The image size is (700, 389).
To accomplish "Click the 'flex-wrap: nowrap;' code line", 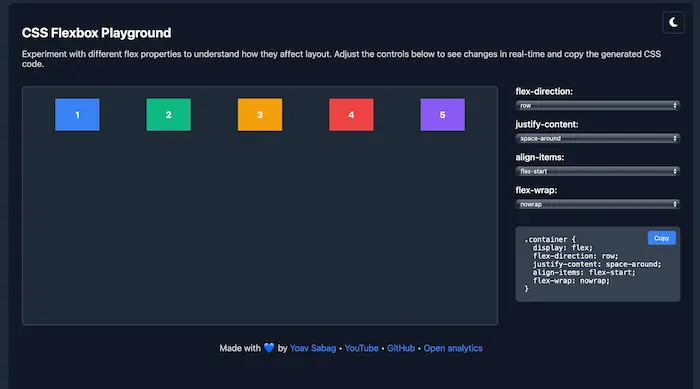I will 571,280.
